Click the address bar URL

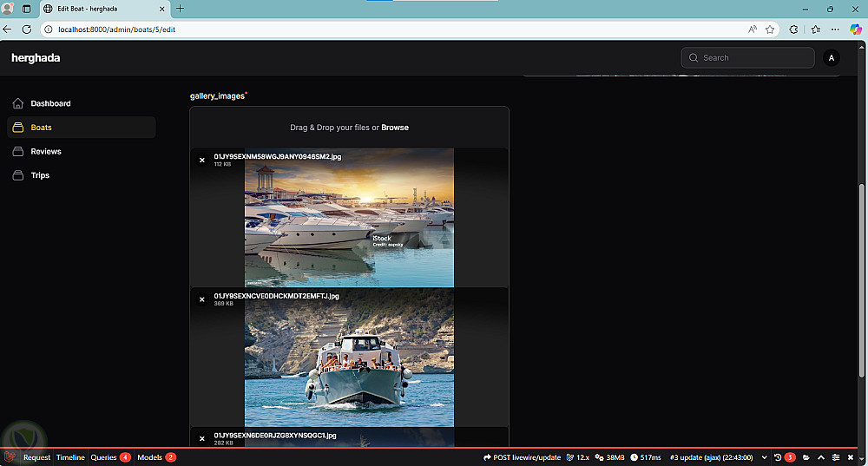coord(117,30)
